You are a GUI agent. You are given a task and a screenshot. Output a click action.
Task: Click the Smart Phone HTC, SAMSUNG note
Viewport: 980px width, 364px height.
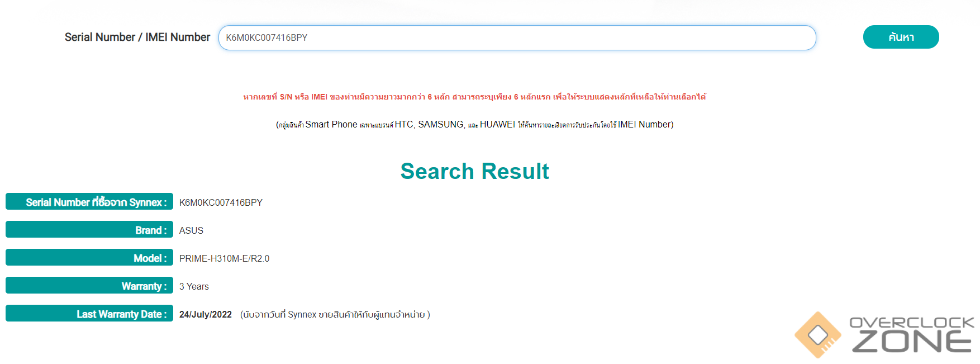coord(474,124)
